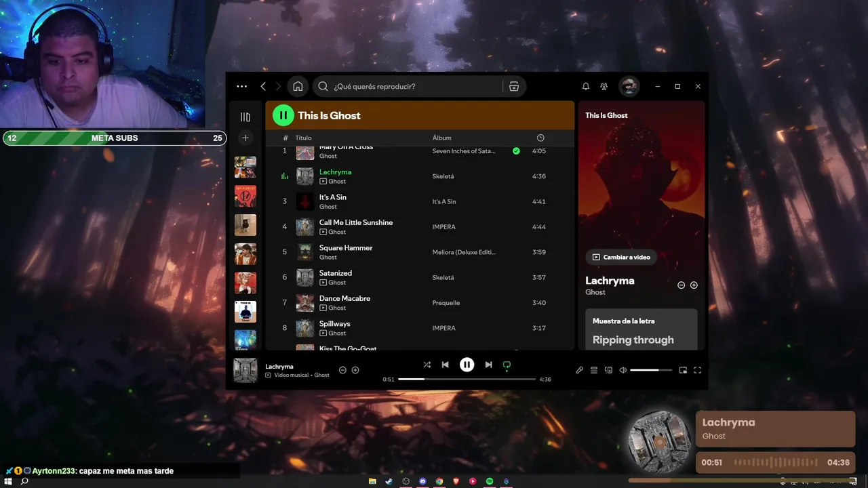Open the miniplayer
This screenshot has width=868, height=488.
(x=683, y=370)
